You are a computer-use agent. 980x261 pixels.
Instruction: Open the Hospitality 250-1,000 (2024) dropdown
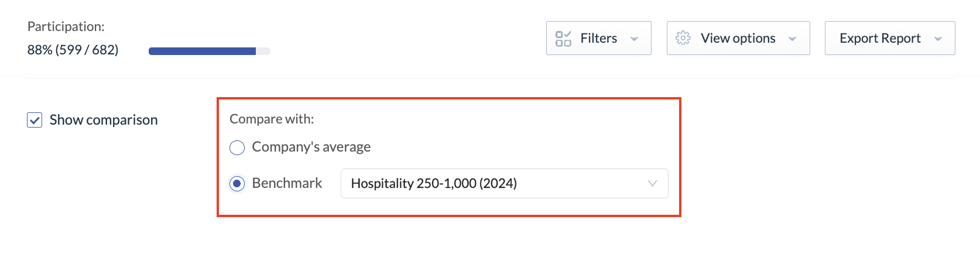point(504,184)
